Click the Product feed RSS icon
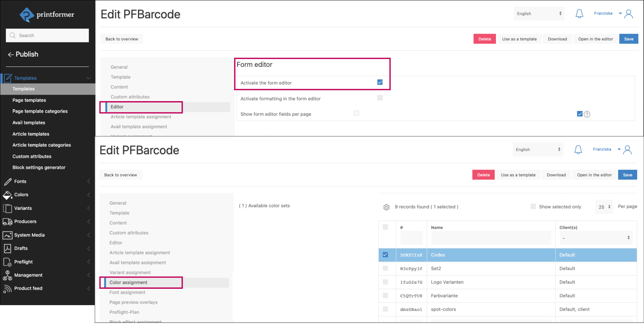Screen dimensions: 644x329 coord(7,288)
